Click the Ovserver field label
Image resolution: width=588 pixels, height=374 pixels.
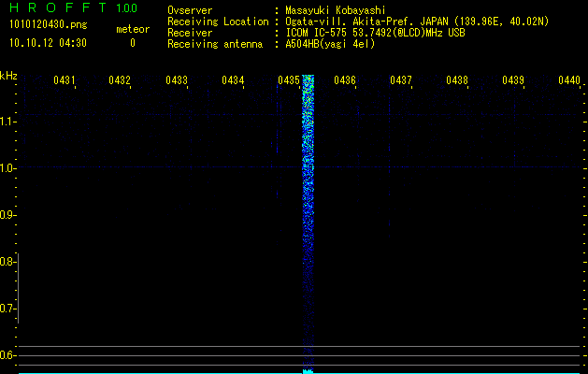(190, 10)
